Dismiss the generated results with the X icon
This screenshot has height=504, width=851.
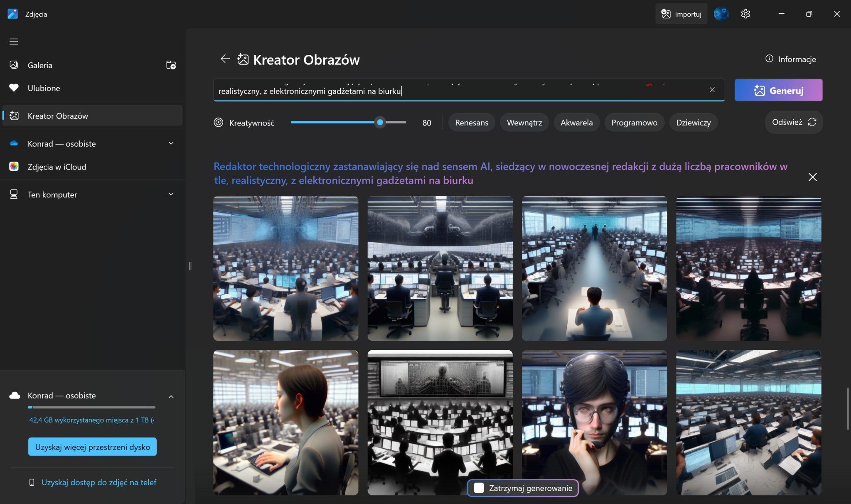(812, 177)
